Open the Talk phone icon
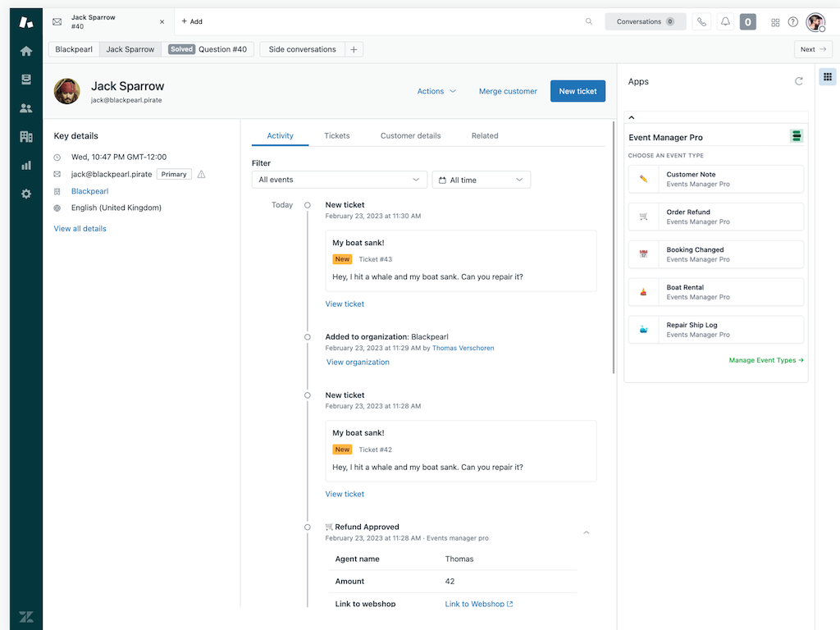840x630 pixels. pyautogui.click(x=701, y=21)
